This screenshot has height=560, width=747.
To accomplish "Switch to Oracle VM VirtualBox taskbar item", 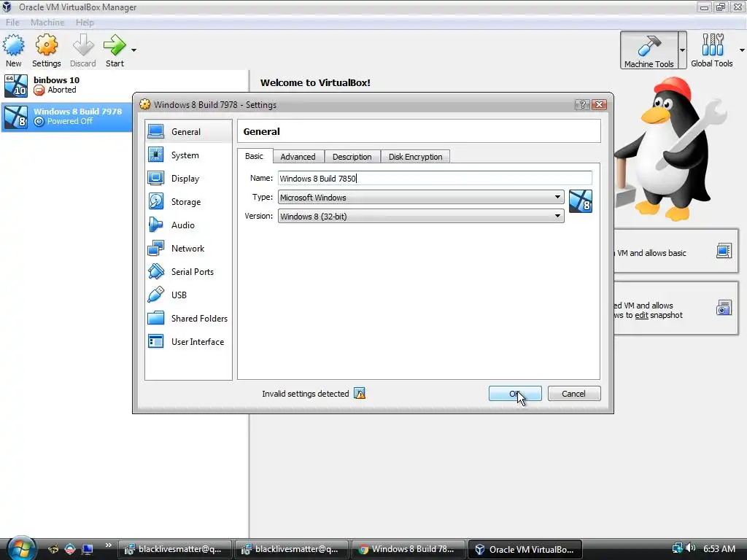I will tap(525, 549).
